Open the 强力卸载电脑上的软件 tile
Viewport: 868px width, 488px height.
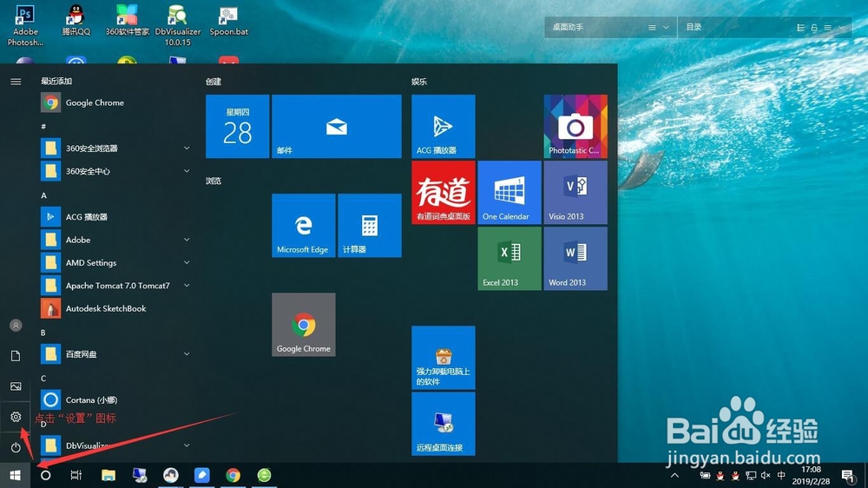(444, 358)
